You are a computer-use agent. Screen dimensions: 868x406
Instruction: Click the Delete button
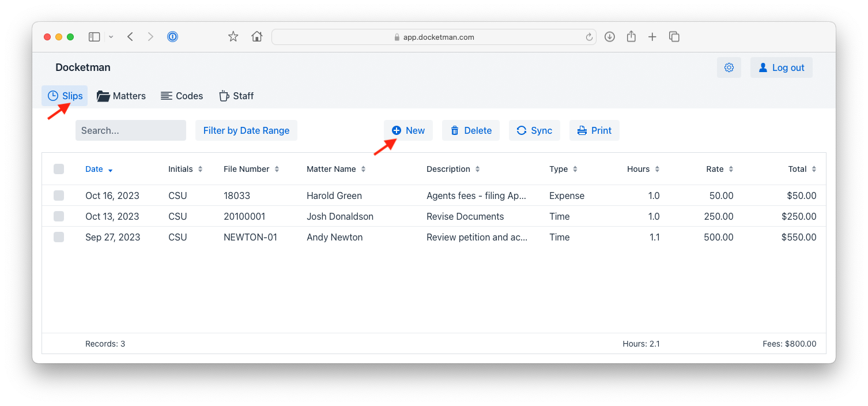pos(471,130)
